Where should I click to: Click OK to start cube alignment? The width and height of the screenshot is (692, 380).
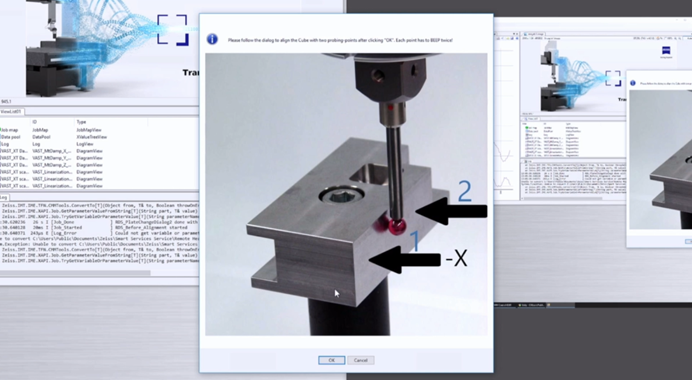[x=331, y=360]
